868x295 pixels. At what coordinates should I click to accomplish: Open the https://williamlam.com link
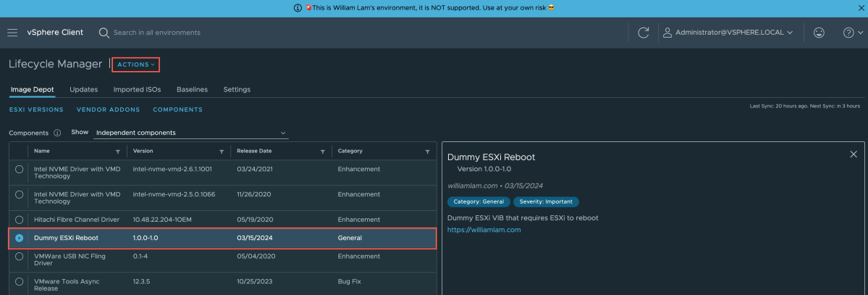pos(484,230)
